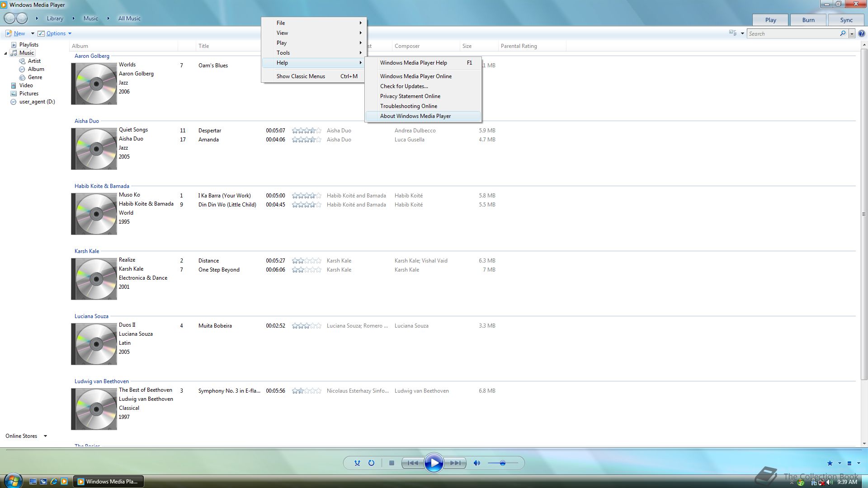Rate Despertar using its star rating

tap(307, 131)
